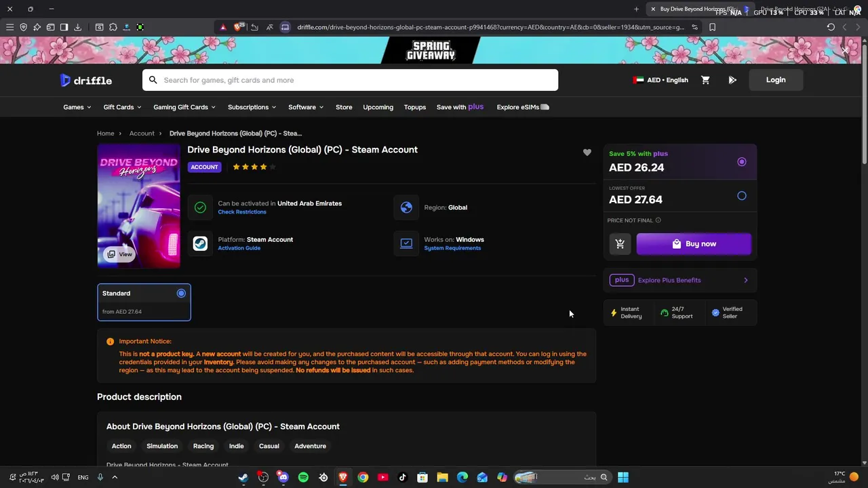868x488 pixels.
Task: Go to Home breadcrumb link
Action: 105,134
